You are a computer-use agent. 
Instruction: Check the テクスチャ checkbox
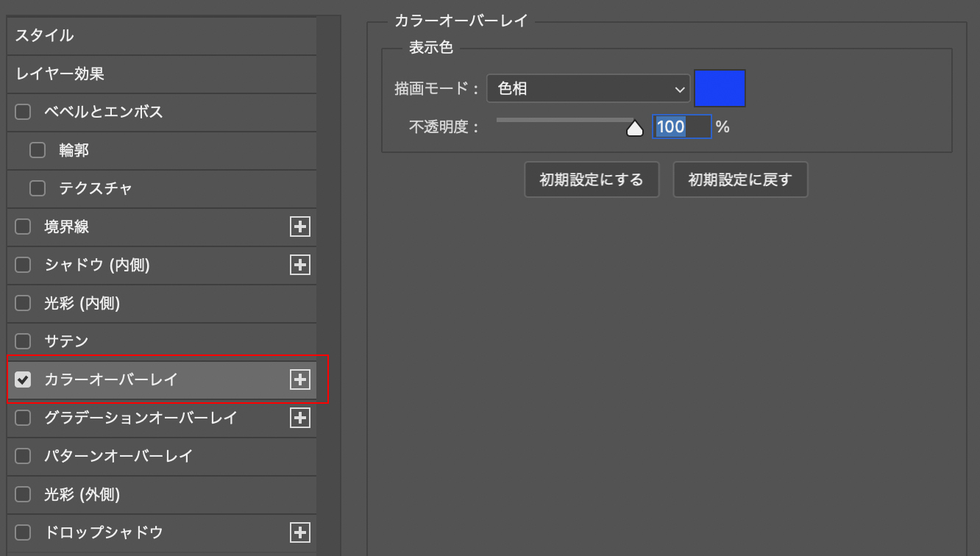pyautogui.click(x=38, y=188)
